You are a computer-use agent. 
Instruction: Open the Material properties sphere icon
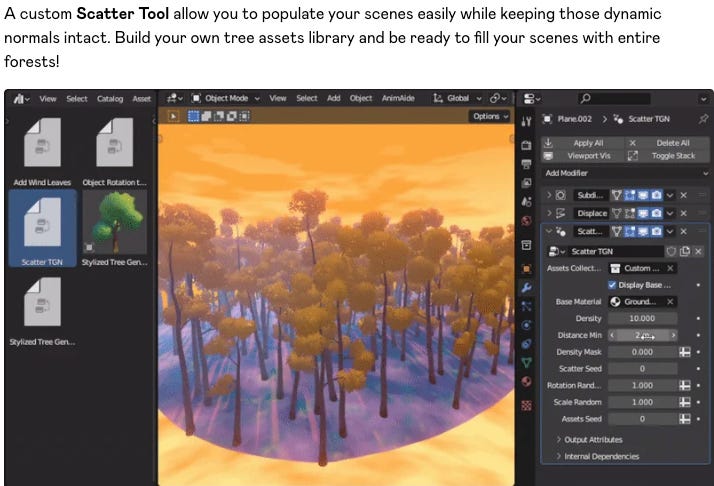tap(526, 382)
